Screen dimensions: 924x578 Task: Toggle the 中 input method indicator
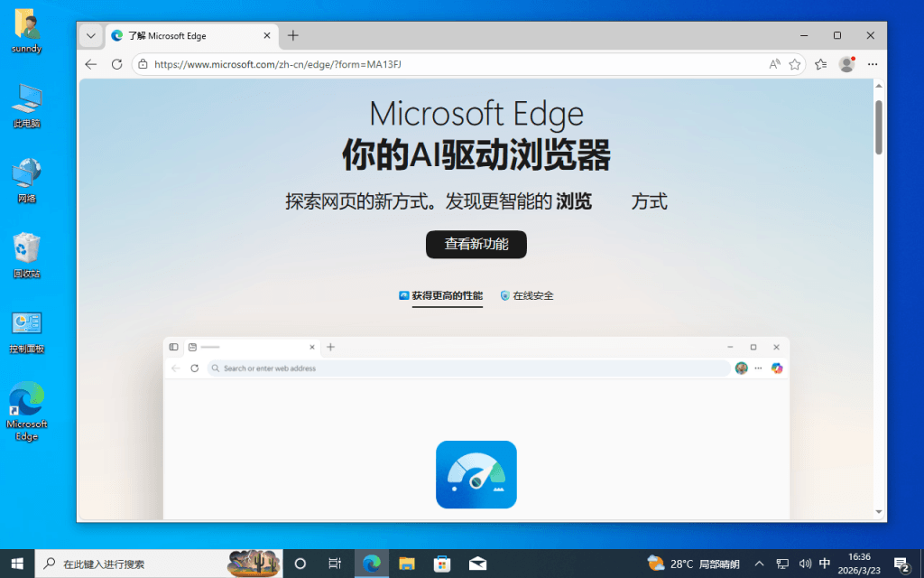[825, 564]
